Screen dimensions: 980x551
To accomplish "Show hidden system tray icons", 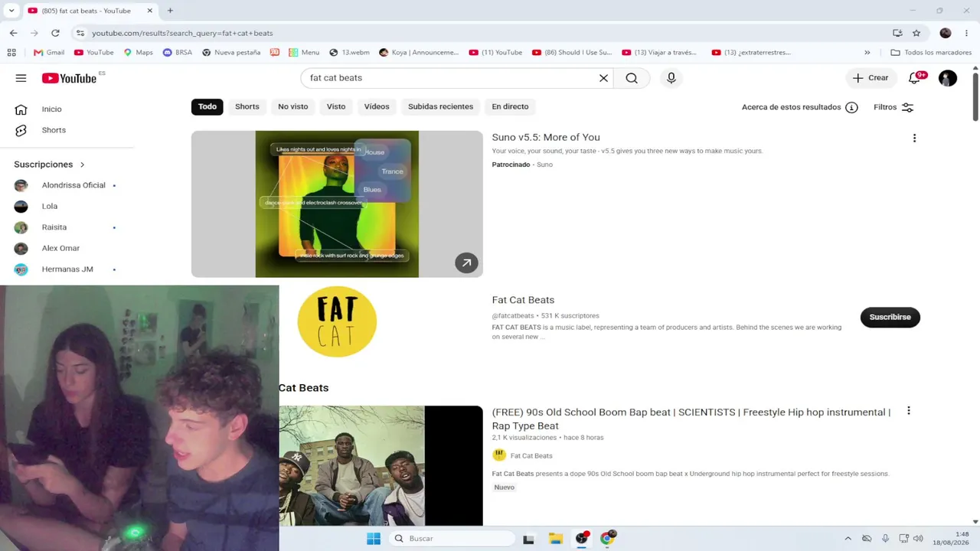I will click(848, 539).
